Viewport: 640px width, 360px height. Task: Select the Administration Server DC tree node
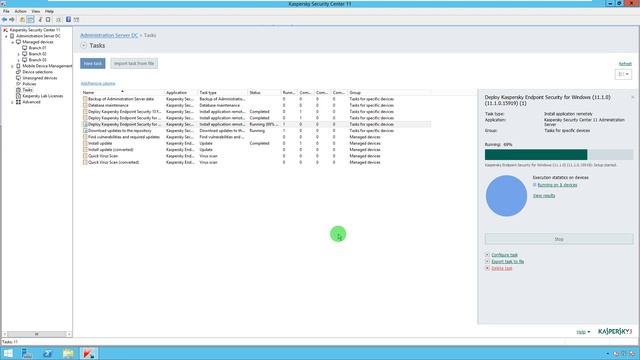(x=38, y=36)
